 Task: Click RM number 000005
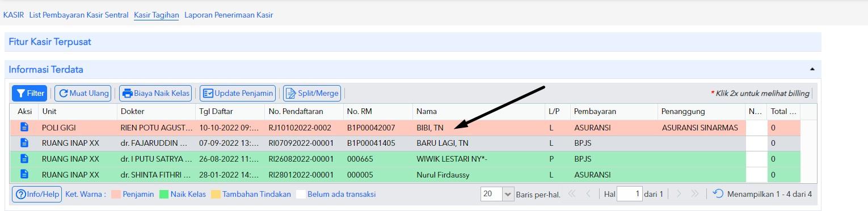pos(359,175)
